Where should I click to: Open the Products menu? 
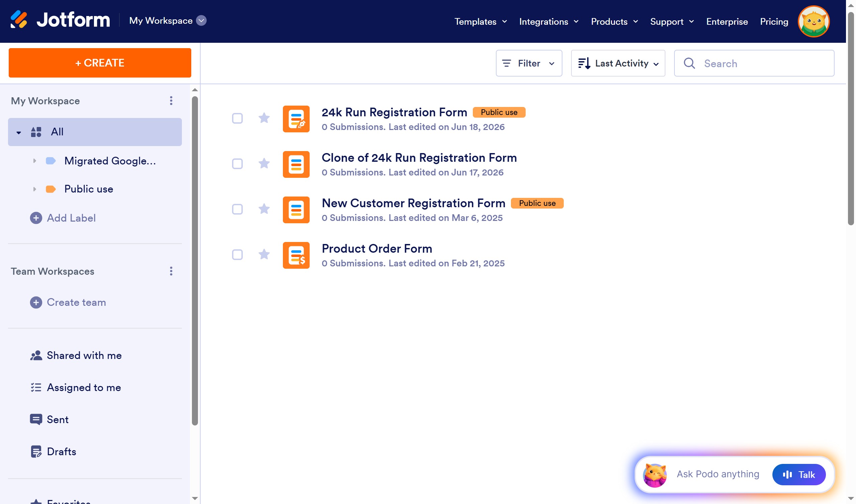pos(615,22)
